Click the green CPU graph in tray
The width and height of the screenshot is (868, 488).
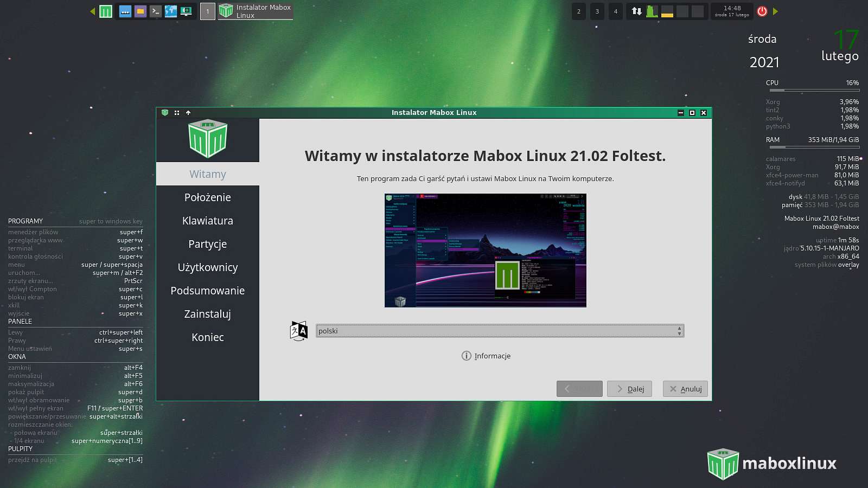(x=652, y=11)
